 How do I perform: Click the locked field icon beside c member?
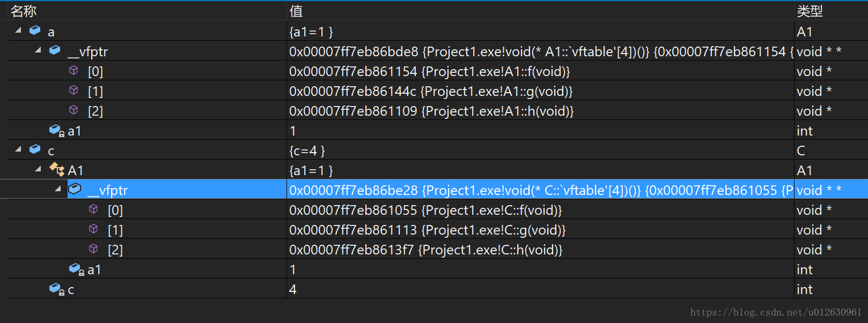pos(57,289)
